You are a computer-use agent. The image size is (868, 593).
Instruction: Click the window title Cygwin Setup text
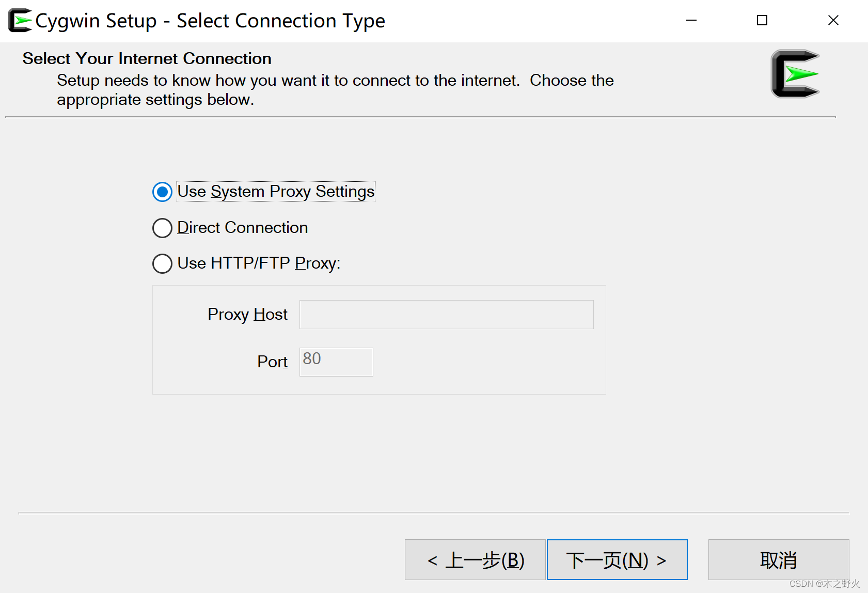click(x=210, y=21)
